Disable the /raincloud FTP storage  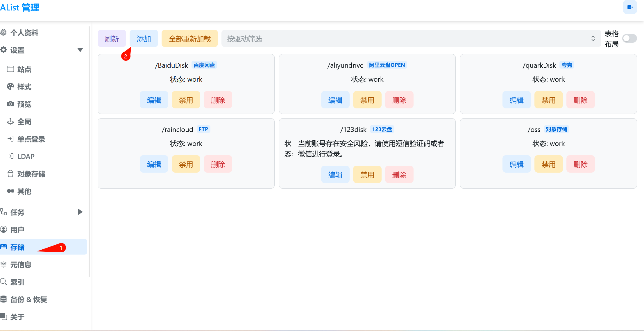(186, 164)
